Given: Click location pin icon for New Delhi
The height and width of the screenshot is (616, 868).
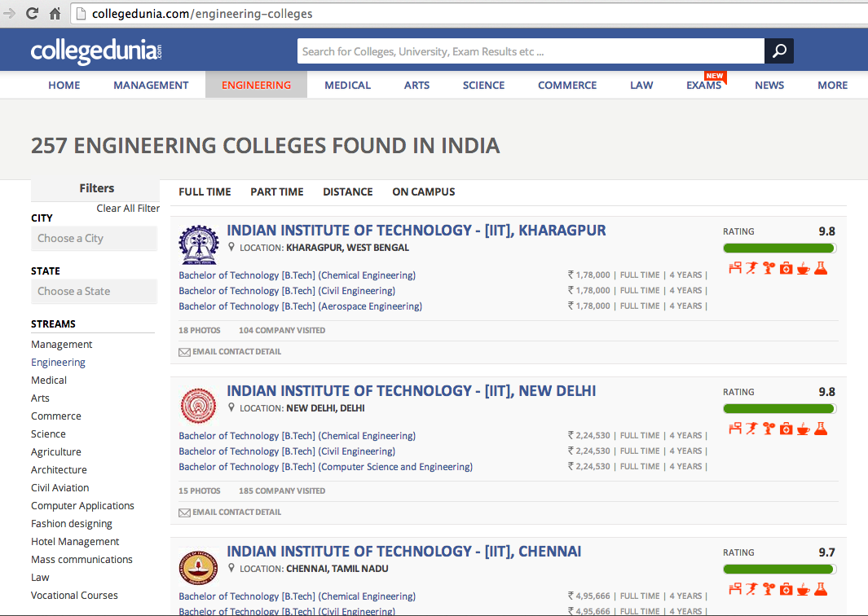Looking at the screenshot, I should 231,407.
